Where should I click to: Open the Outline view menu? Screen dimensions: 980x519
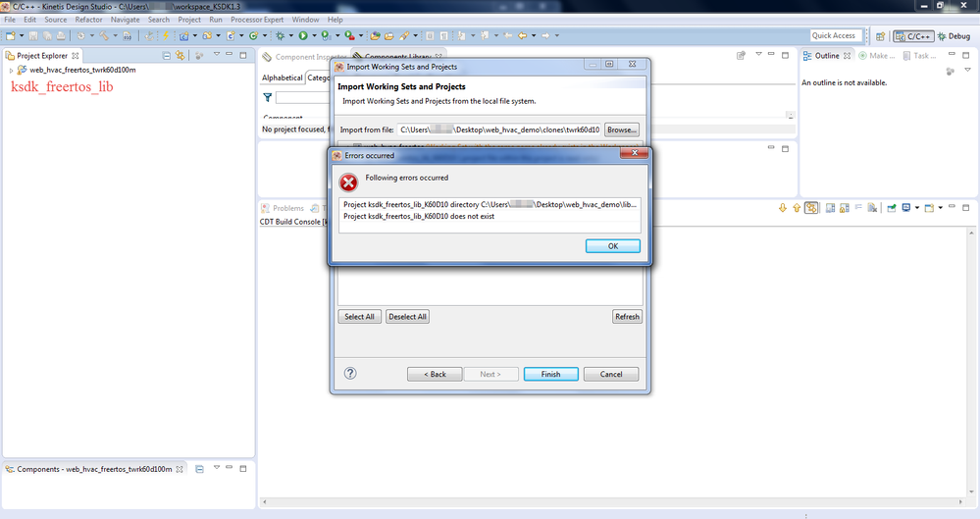967,70
